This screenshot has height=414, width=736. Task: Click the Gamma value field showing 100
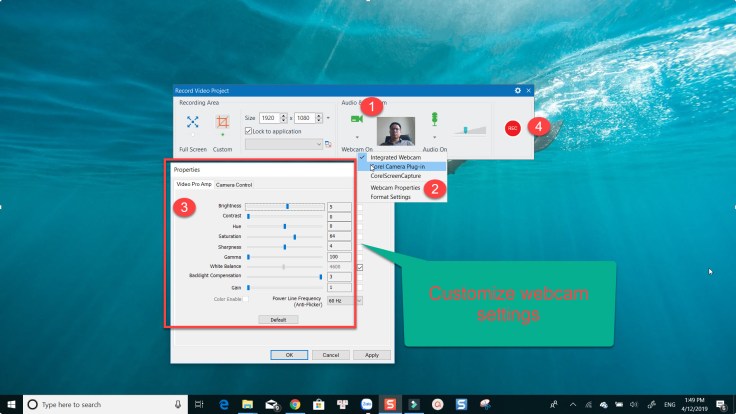tap(339, 257)
